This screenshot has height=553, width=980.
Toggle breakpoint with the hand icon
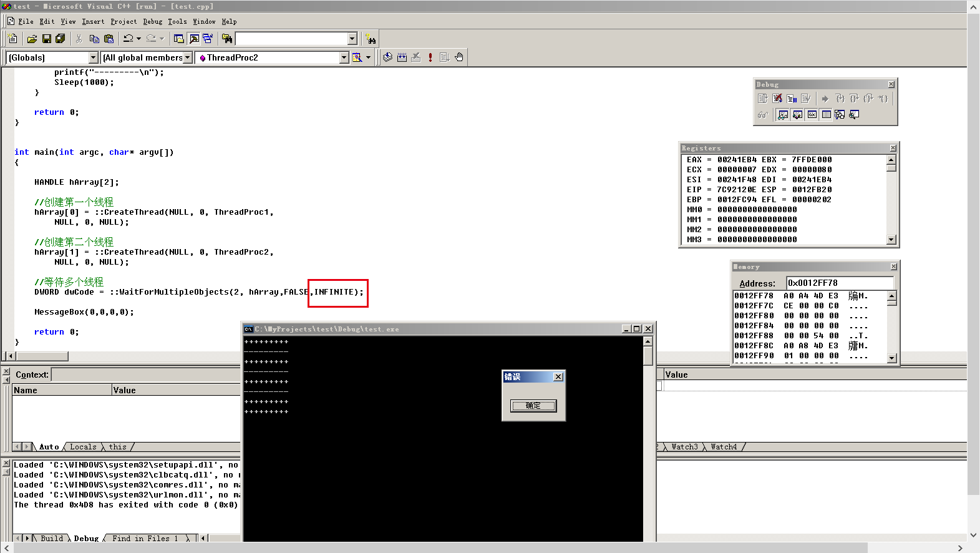point(459,57)
